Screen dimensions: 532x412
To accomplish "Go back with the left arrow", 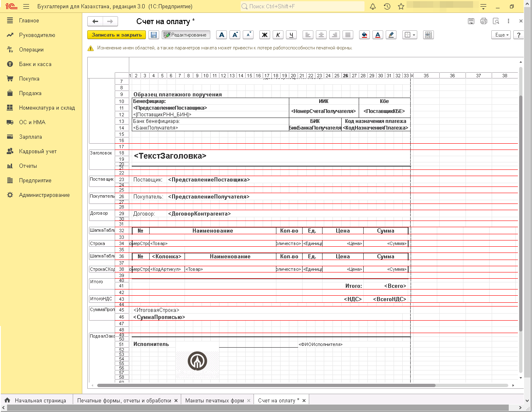I will point(95,21).
